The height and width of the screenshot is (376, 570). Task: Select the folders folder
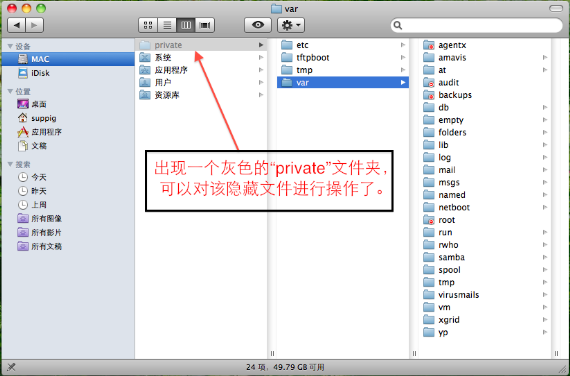pyautogui.click(x=485, y=132)
